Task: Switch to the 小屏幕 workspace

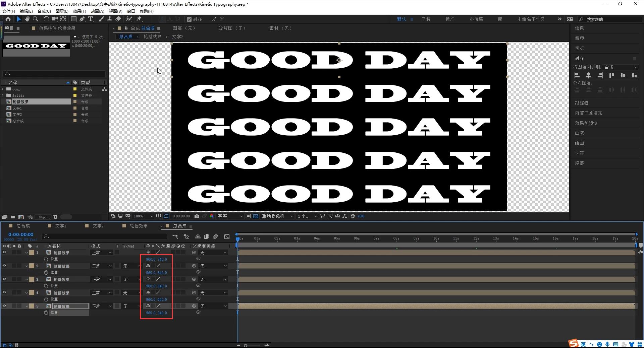Action: tap(476, 19)
